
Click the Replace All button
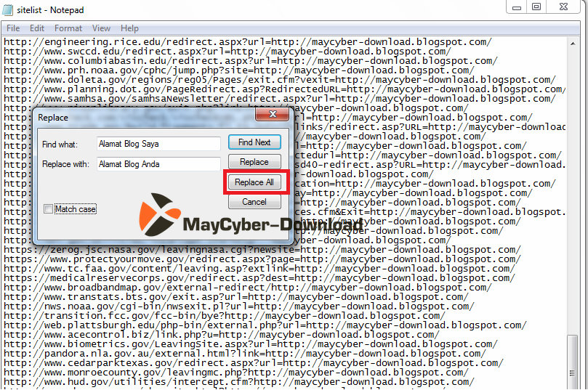click(254, 182)
